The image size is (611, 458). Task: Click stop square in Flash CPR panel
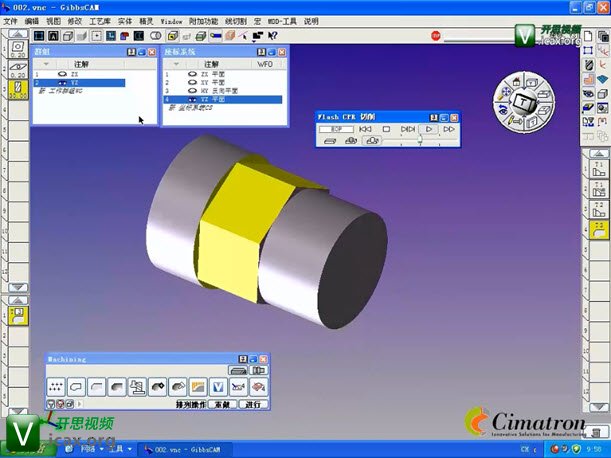(386, 129)
